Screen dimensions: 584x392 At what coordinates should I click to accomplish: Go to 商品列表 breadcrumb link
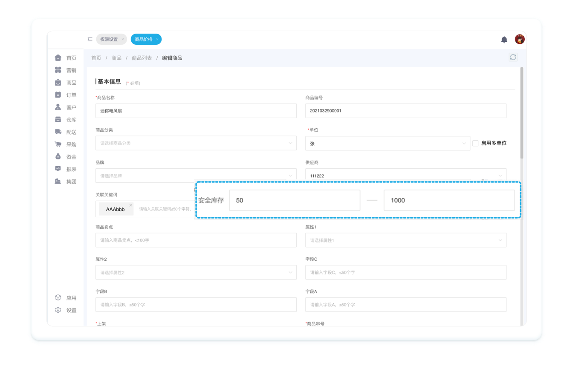(142, 58)
